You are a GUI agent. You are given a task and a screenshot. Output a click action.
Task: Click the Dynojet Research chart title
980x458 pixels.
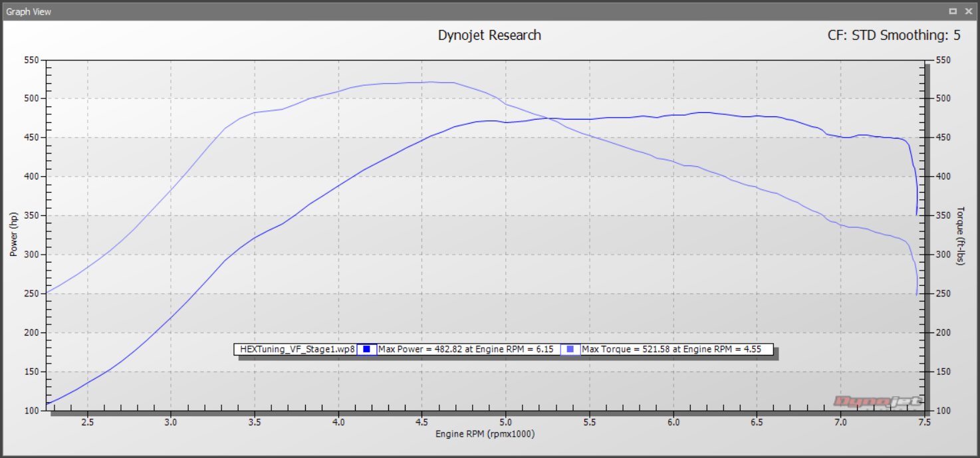pyautogui.click(x=489, y=35)
